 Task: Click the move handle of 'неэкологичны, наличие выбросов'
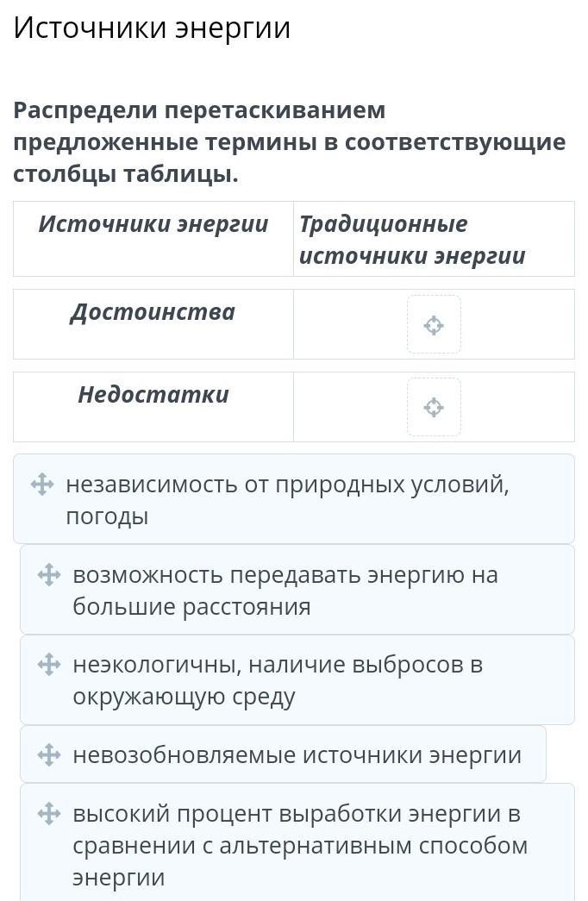click(x=49, y=665)
